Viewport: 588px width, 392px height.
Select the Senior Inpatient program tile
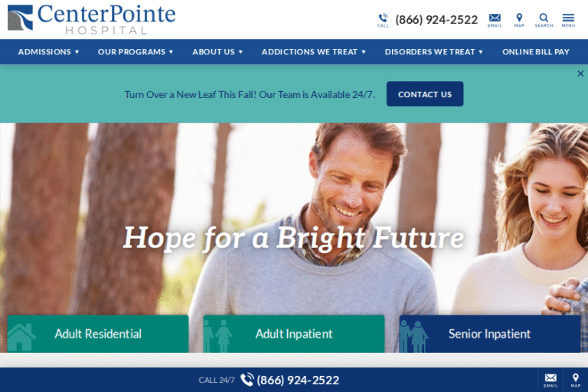tap(490, 334)
